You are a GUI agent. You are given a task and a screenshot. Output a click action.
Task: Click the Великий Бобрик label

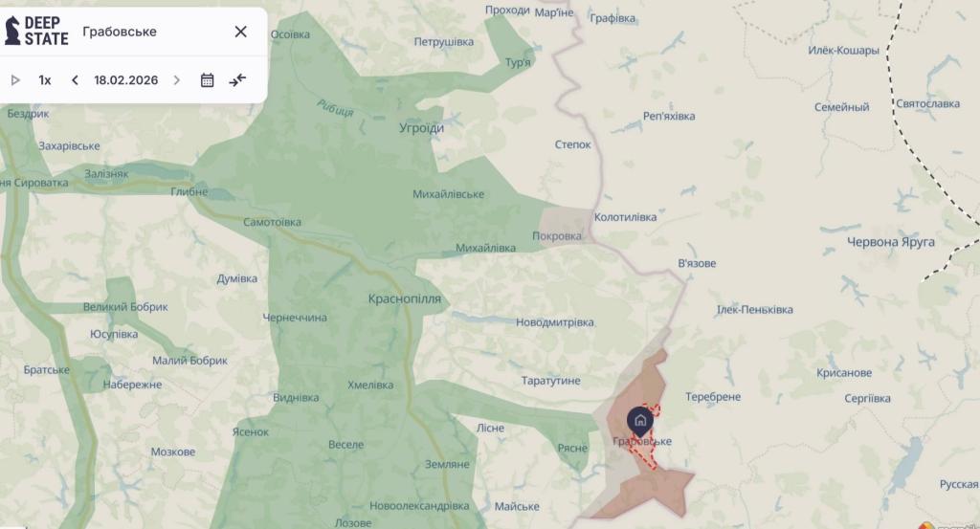coord(125,307)
